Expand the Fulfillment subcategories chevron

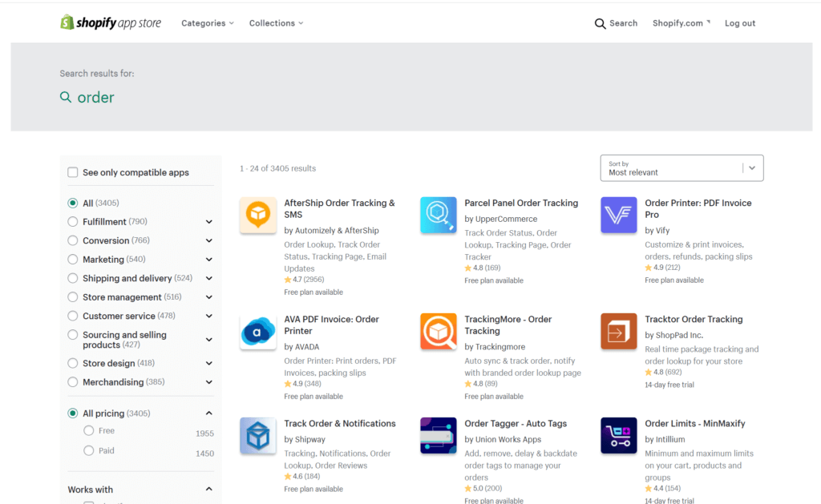(x=209, y=222)
